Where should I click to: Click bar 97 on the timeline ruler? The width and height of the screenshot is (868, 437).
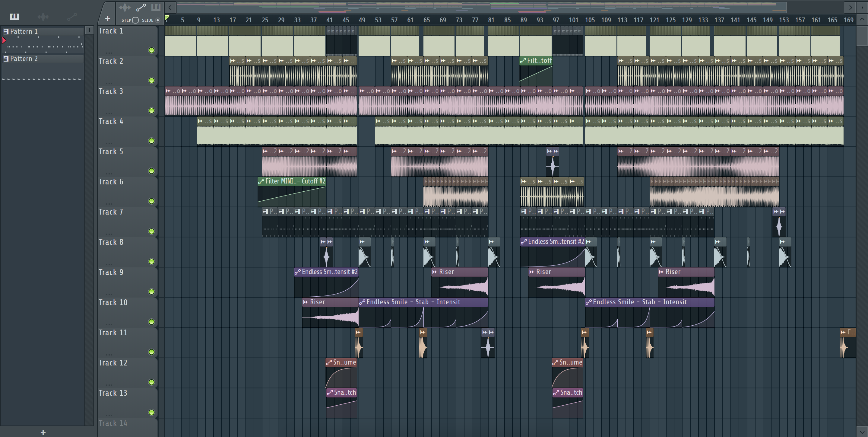[556, 20]
